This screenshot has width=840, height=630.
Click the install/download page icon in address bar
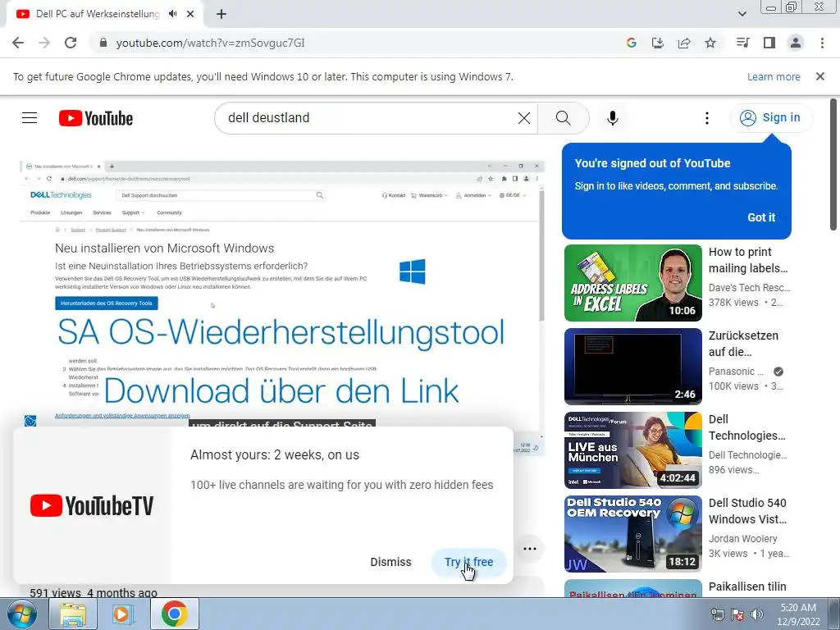click(658, 43)
